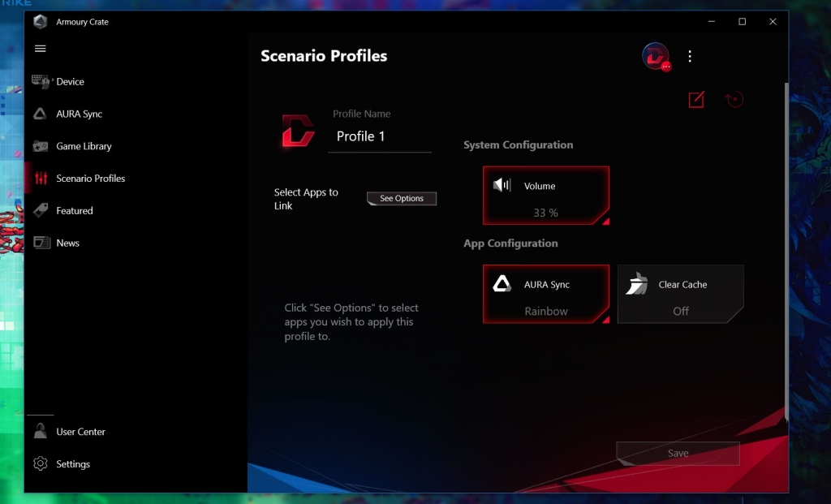The width and height of the screenshot is (831, 504).
Task: Toggle the AURA Sync Rainbow tile
Action: point(545,294)
